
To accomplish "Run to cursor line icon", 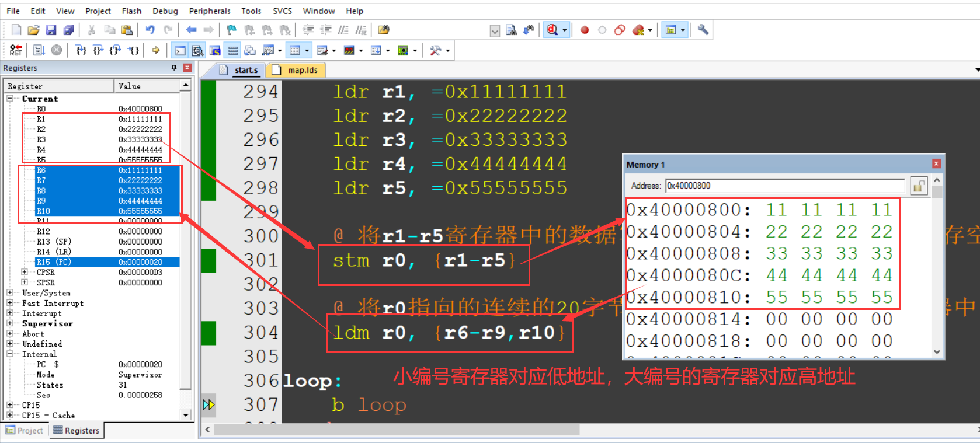I will [133, 50].
